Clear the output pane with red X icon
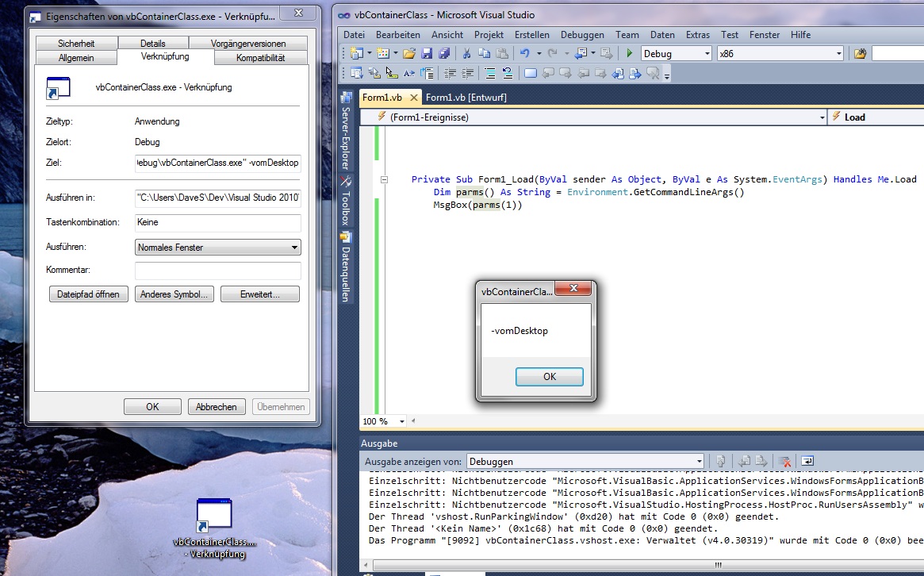This screenshot has width=924, height=576. [x=784, y=461]
